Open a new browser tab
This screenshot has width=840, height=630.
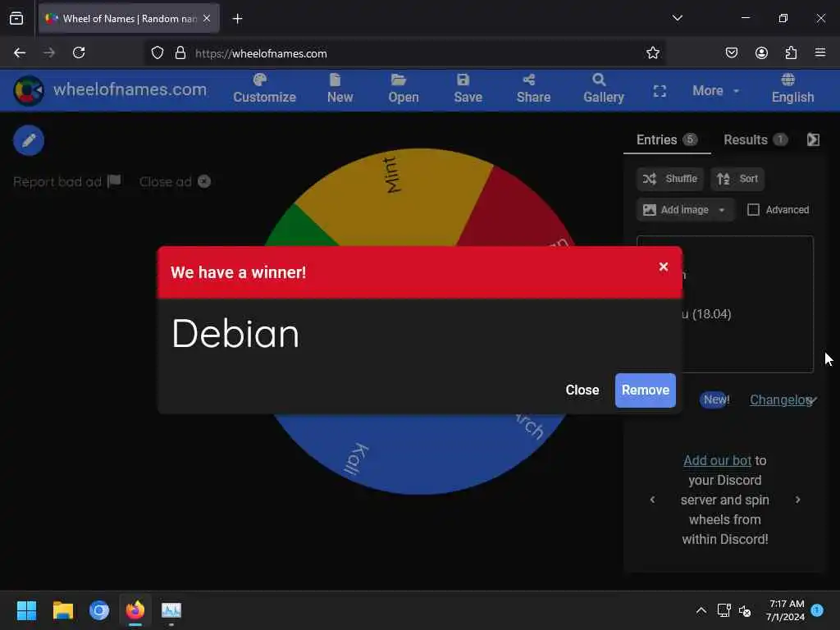pyautogui.click(x=237, y=19)
